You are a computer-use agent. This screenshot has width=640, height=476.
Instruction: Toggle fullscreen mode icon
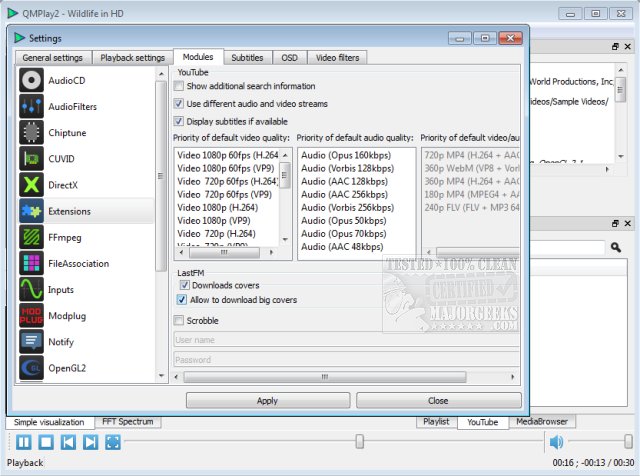tap(113, 442)
